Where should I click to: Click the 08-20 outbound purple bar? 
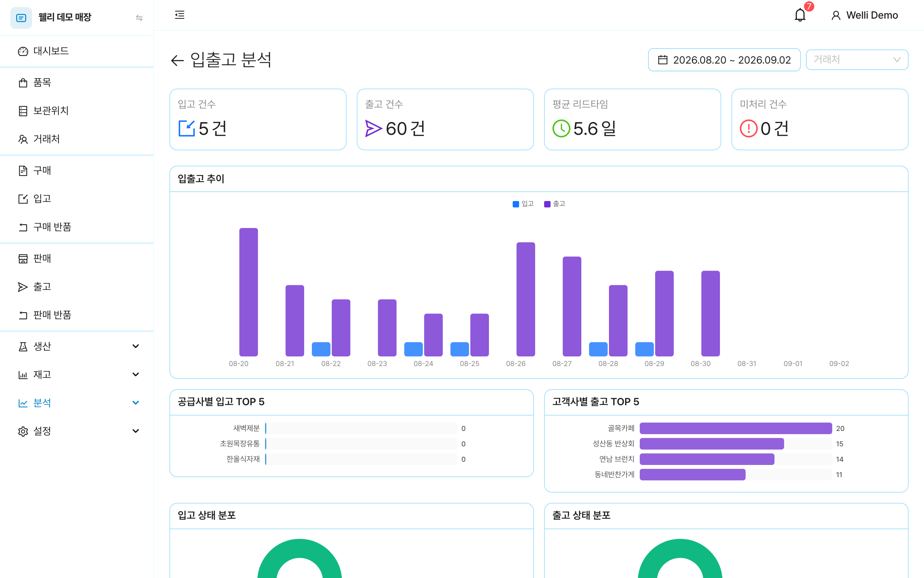coord(249,292)
